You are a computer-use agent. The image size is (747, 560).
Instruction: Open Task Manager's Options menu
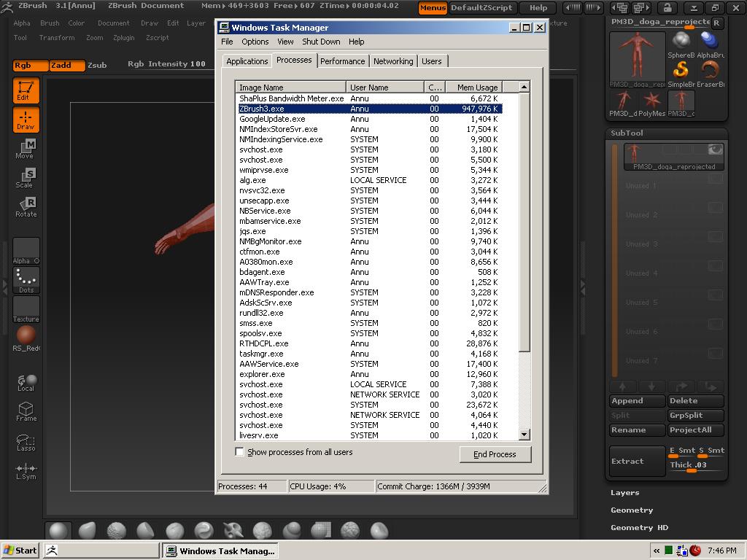pyautogui.click(x=255, y=42)
